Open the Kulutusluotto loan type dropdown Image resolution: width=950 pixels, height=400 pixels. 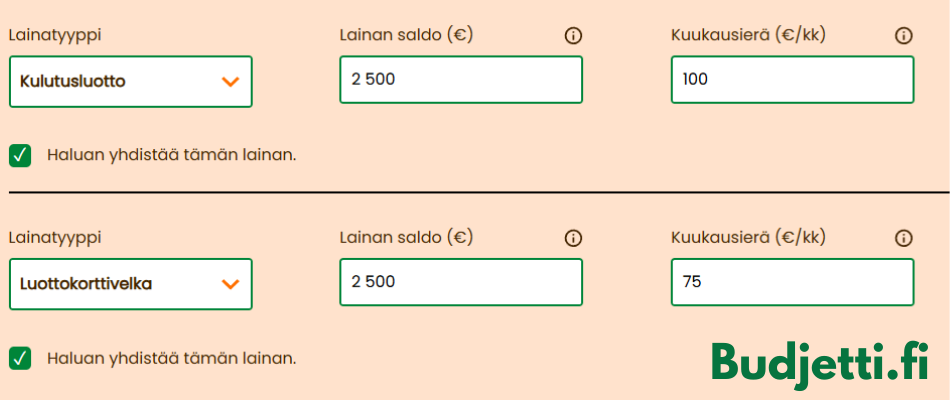[130, 82]
